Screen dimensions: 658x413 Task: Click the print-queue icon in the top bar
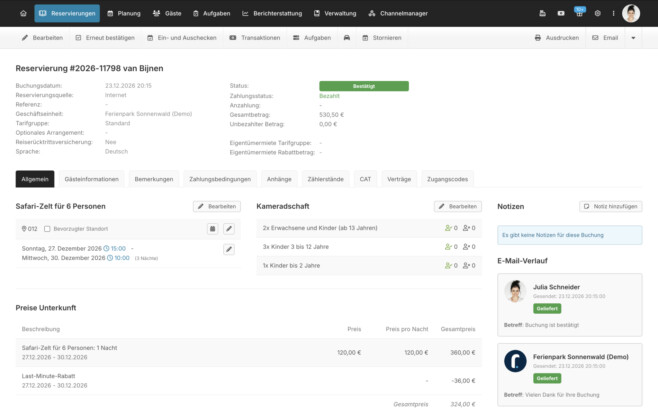[542, 13]
